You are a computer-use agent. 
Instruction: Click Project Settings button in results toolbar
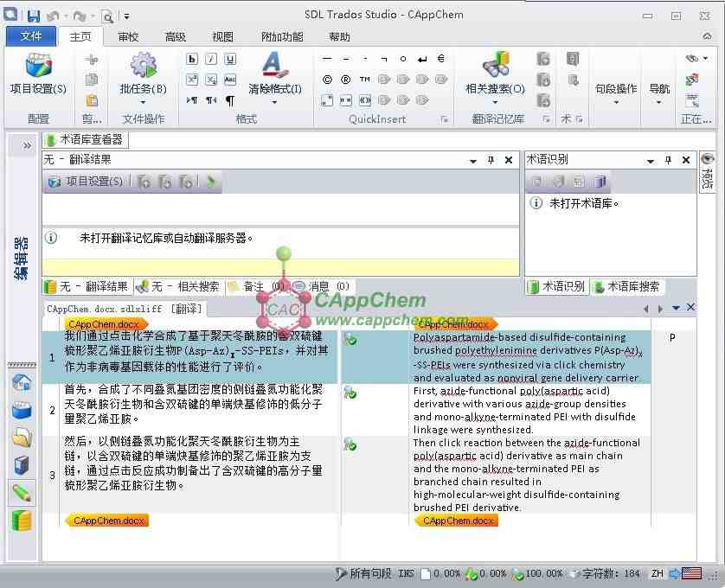click(x=86, y=182)
